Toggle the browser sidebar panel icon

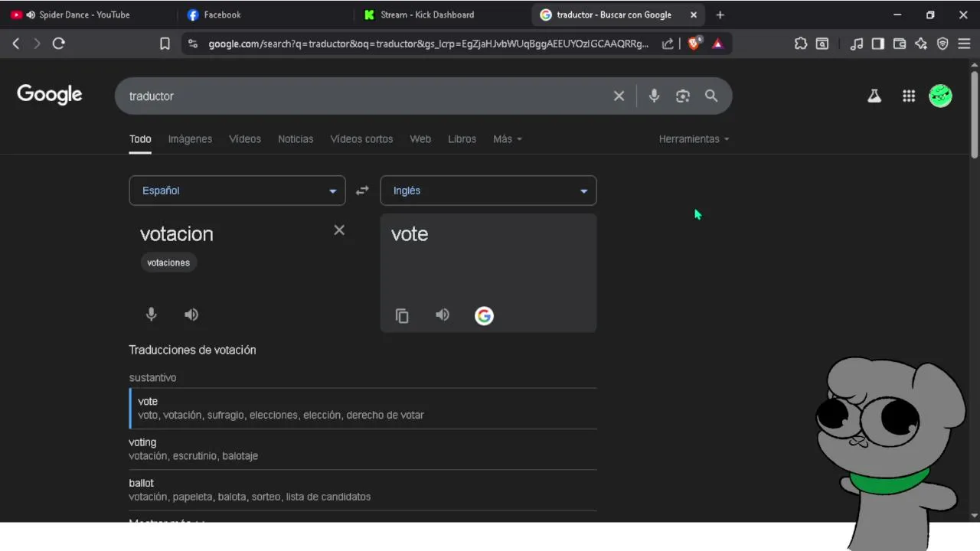pos(878,44)
